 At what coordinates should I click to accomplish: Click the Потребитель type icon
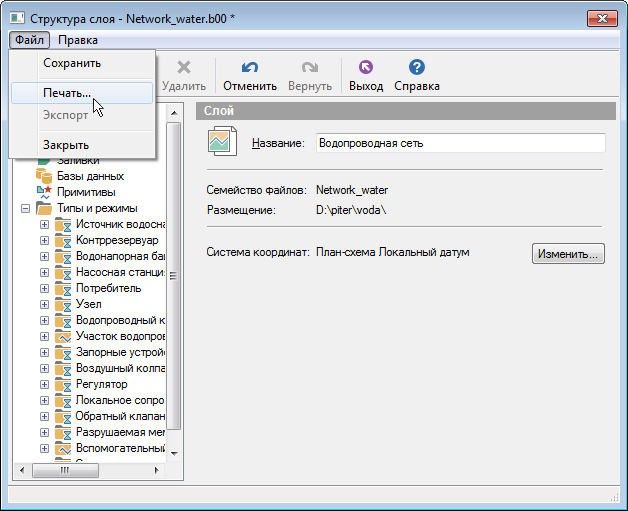[x=63, y=288]
